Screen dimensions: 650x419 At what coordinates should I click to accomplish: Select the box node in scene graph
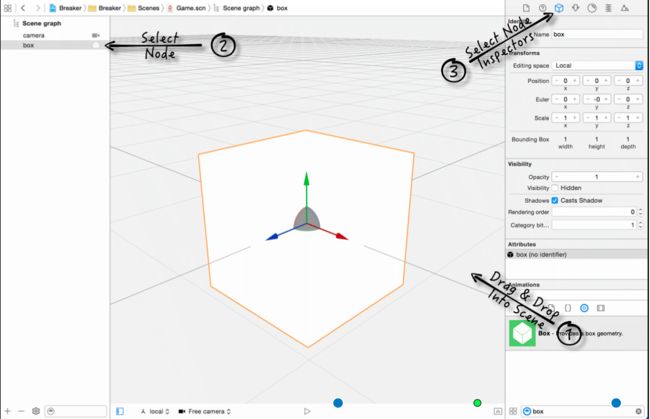click(x=55, y=45)
